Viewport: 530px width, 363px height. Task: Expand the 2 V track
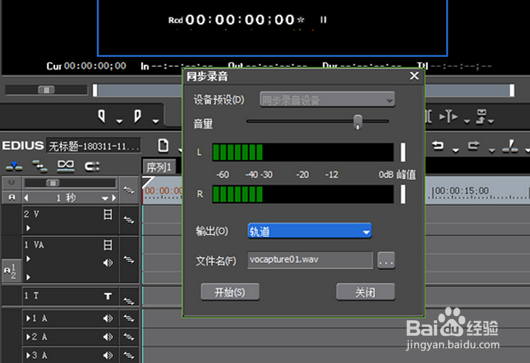[x=28, y=228]
